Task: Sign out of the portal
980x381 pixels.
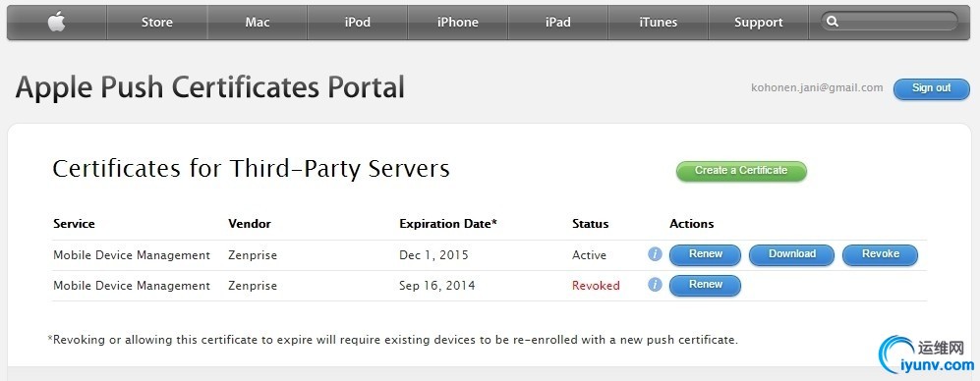Action: pyautogui.click(x=931, y=88)
